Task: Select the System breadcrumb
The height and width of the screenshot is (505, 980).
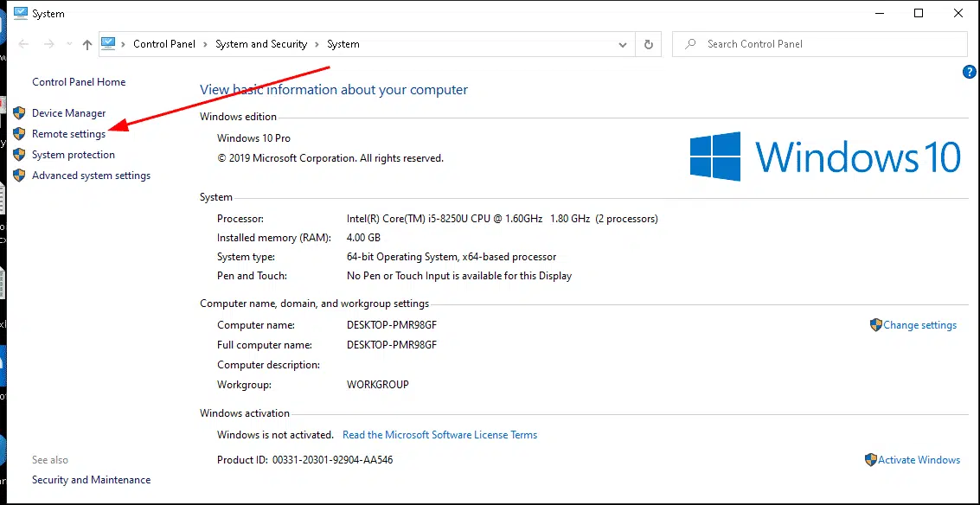Action: [x=343, y=44]
